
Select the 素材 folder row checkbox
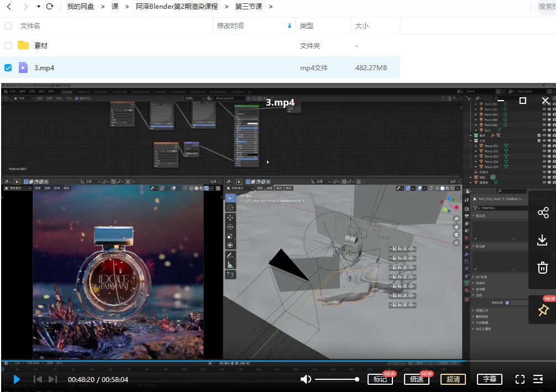coord(8,46)
